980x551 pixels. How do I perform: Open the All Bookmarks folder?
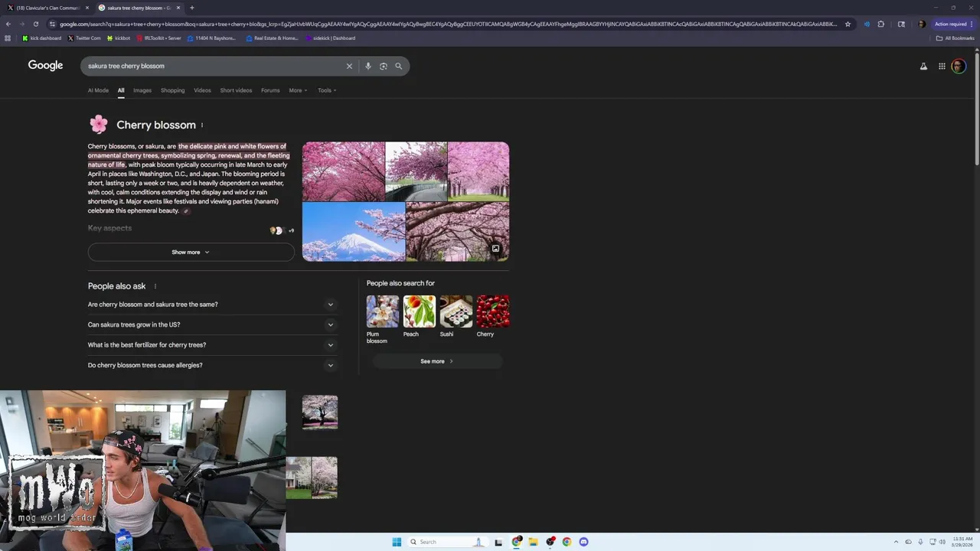(x=955, y=37)
